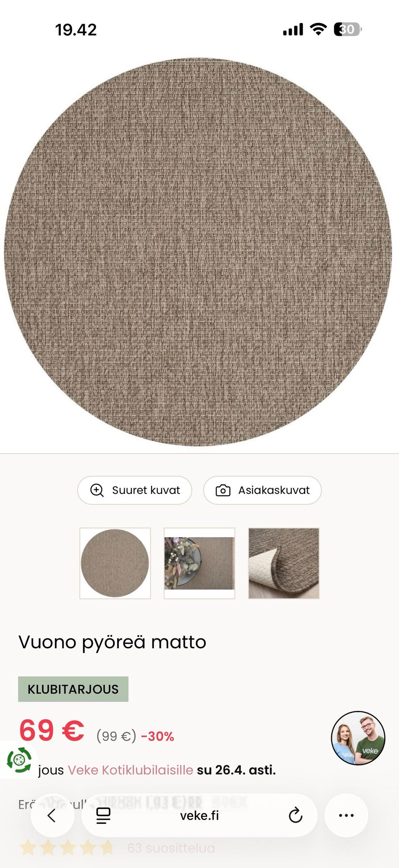Select the rug with flowers thumbnail
Viewport: 399px width, 868px height.
pos(199,563)
